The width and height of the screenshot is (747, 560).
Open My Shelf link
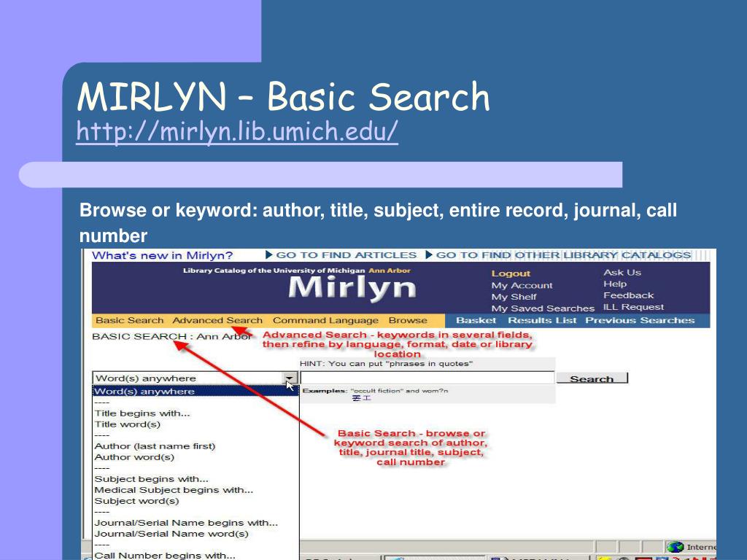(514, 297)
